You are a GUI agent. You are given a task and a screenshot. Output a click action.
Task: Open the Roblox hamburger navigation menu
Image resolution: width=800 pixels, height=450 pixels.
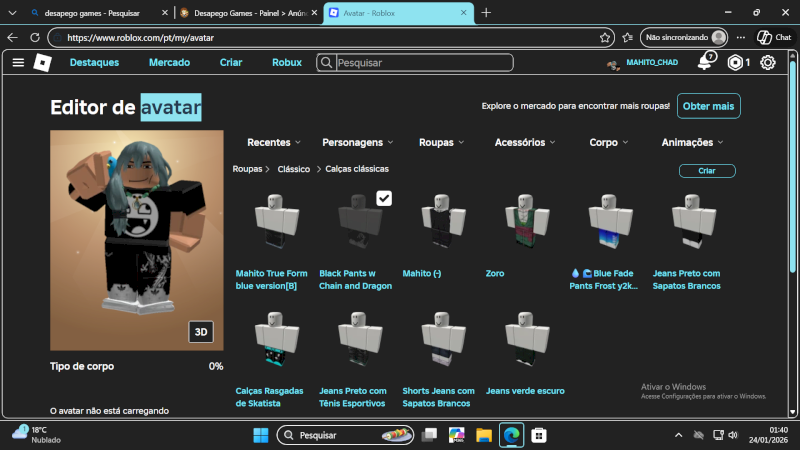18,62
